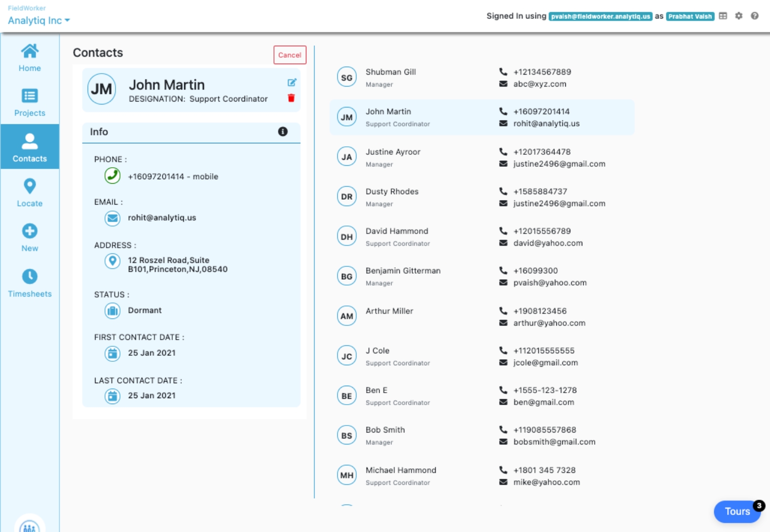Open the settings gear icon in header

[x=739, y=16]
